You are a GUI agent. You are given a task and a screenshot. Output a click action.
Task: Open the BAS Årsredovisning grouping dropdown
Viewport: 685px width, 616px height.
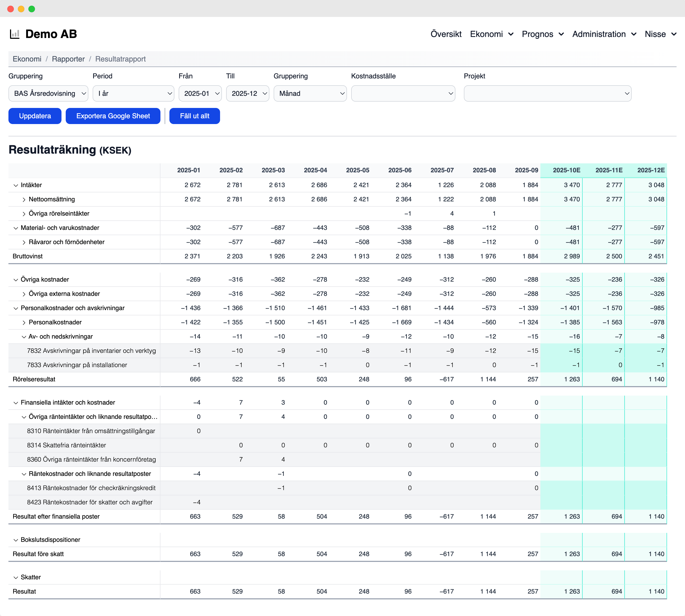coord(48,93)
